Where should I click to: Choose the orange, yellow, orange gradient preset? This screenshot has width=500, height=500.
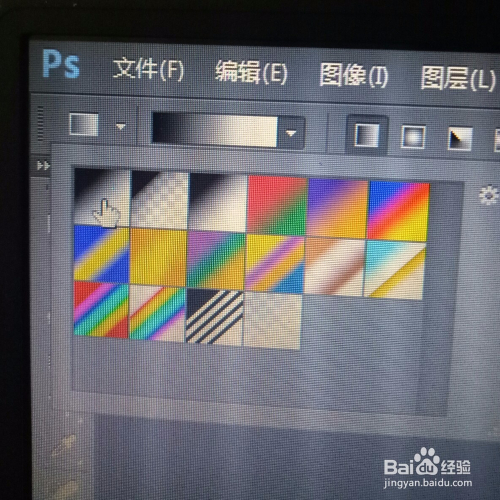click(x=158, y=258)
